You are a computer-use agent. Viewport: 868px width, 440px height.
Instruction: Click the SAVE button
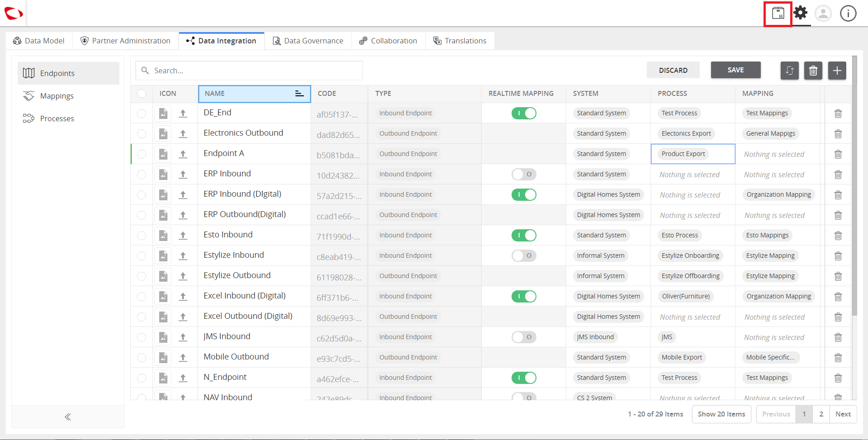tap(735, 70)
